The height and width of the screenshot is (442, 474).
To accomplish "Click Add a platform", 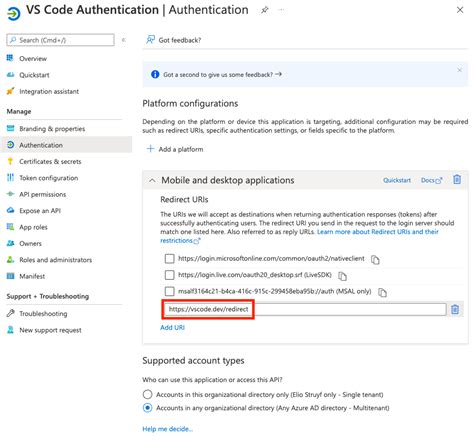I will point(175,149).
